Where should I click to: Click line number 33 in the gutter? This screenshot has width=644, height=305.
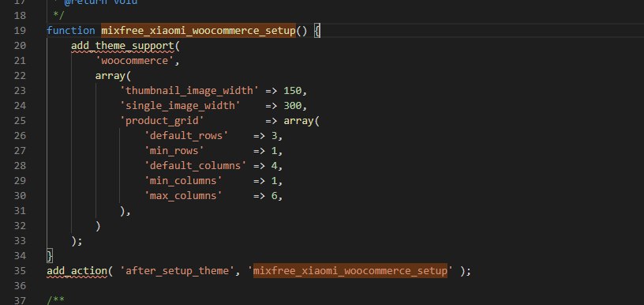20,241
